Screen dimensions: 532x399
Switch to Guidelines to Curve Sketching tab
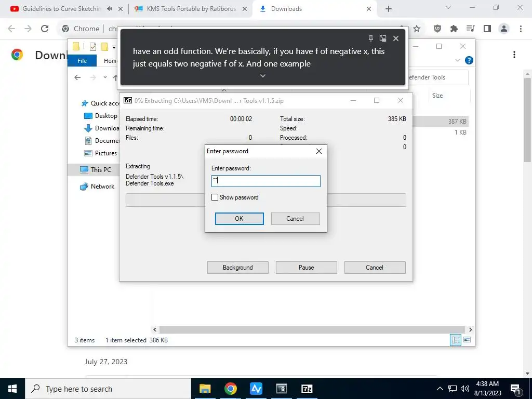(x=62, y=9)
